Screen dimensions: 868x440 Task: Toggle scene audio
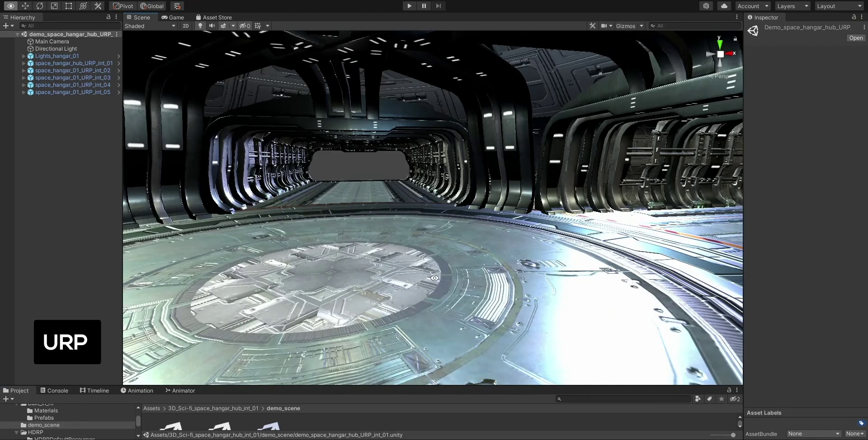click(x=212, y=26)
